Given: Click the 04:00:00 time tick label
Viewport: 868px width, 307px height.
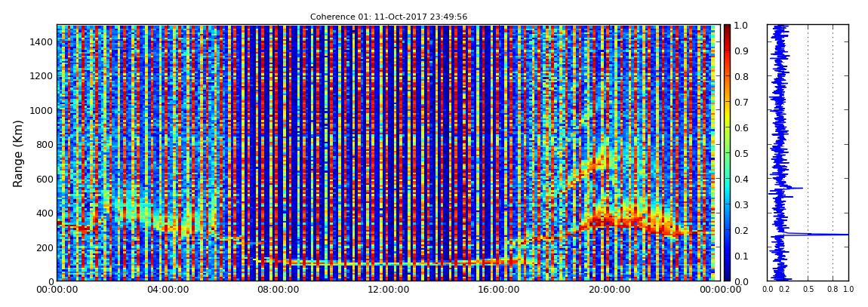Looking at the screenshot, I should point(167,290).
